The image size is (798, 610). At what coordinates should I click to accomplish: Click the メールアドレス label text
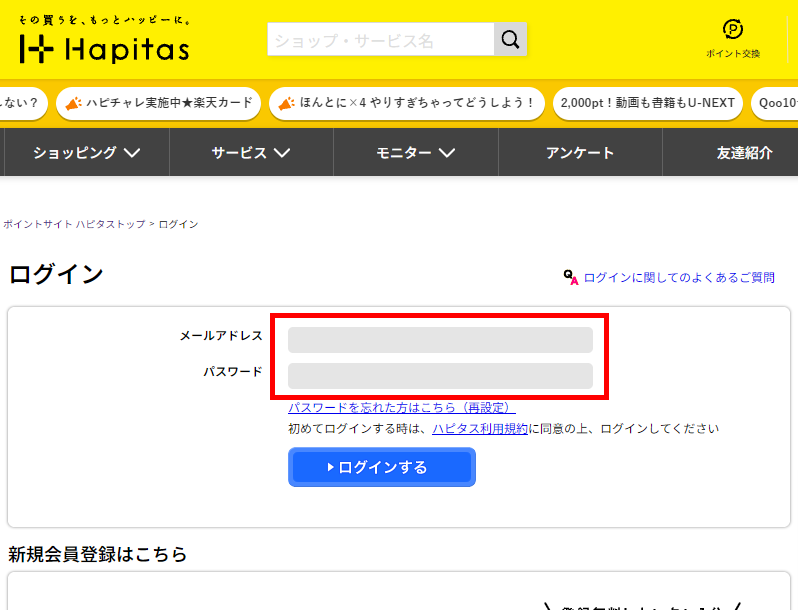[x=221, y=336]
